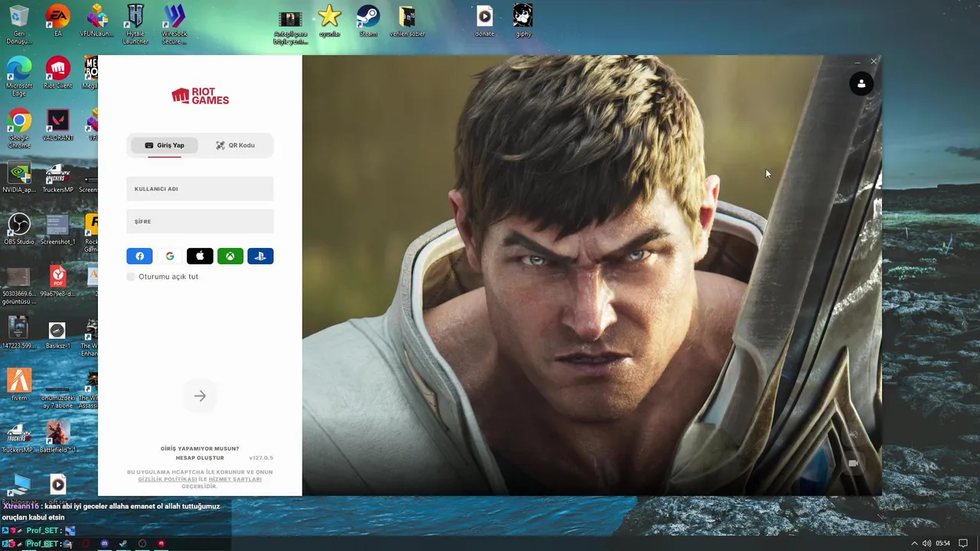
Task: Select the Steam desktop shortcut
Action: tap(368, 21)
